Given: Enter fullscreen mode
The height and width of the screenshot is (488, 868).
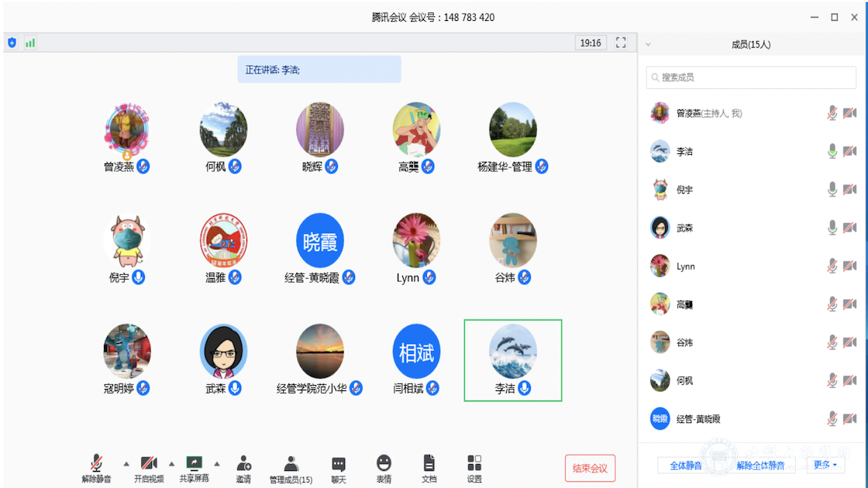Looking at the screenshot, I should coord(620,43).
